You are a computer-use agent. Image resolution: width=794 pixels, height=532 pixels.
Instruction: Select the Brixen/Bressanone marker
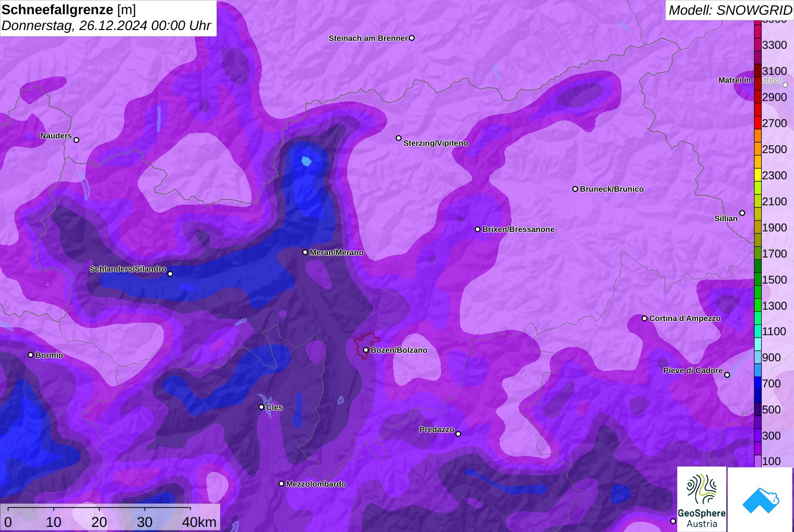pos(478,229)
